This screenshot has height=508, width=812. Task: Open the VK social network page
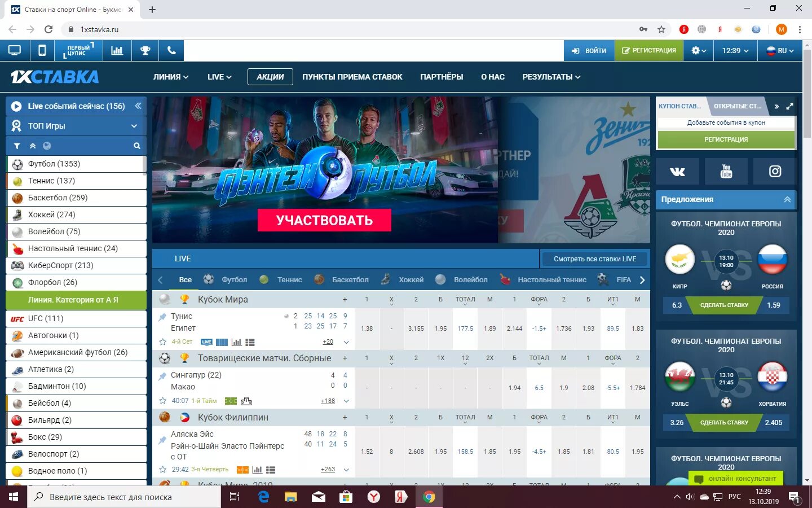[x=677, y=172]
